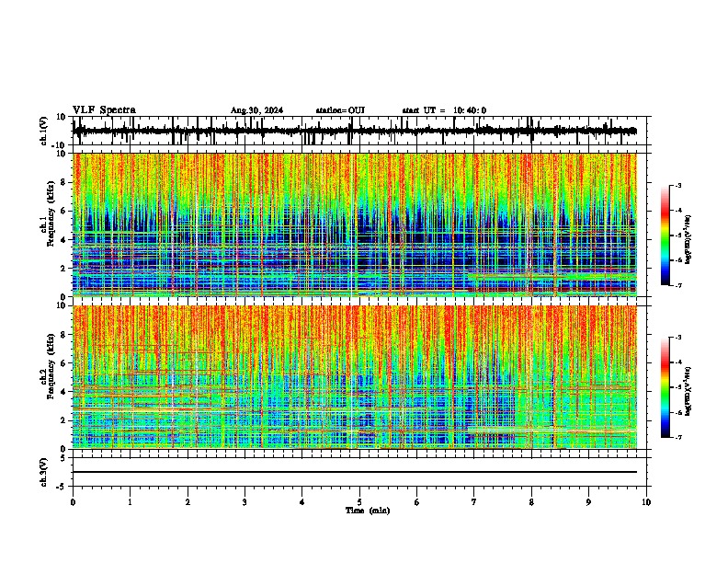Click ch.2 frequency axis tick label "2"
Screen dimensions: 728x563
64,420
